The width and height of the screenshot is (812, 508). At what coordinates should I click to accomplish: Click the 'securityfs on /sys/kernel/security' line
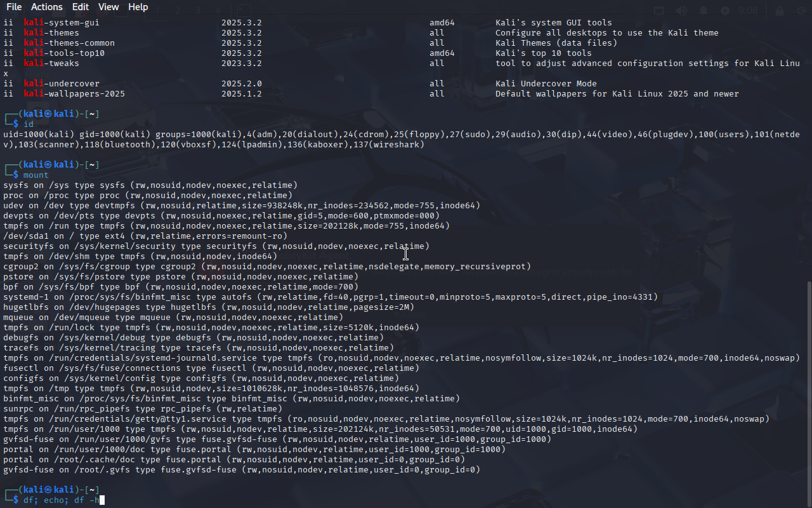(x=216, y=246)
